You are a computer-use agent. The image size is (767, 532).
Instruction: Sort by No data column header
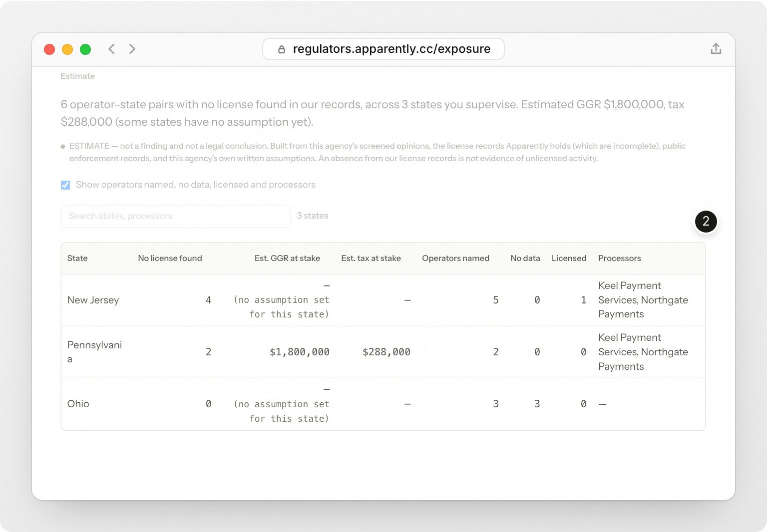(525, 258)
